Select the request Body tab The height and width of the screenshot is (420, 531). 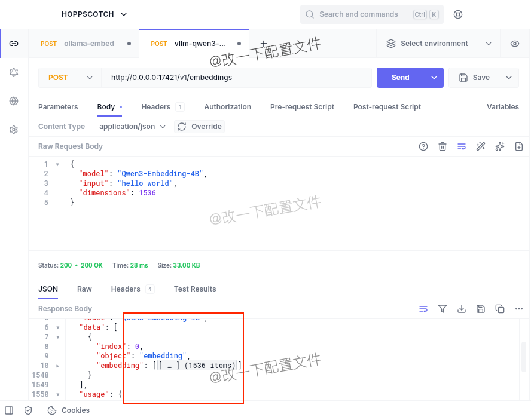109,107
